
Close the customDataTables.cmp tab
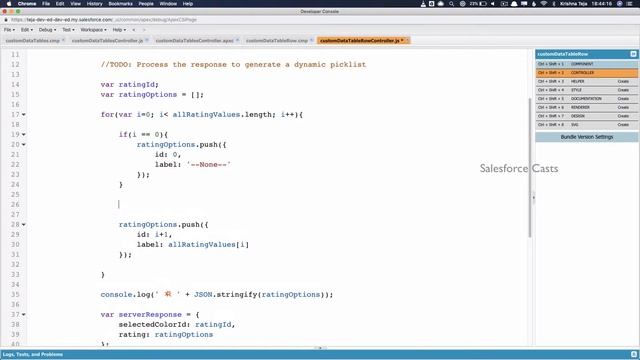tap(64, 40)
